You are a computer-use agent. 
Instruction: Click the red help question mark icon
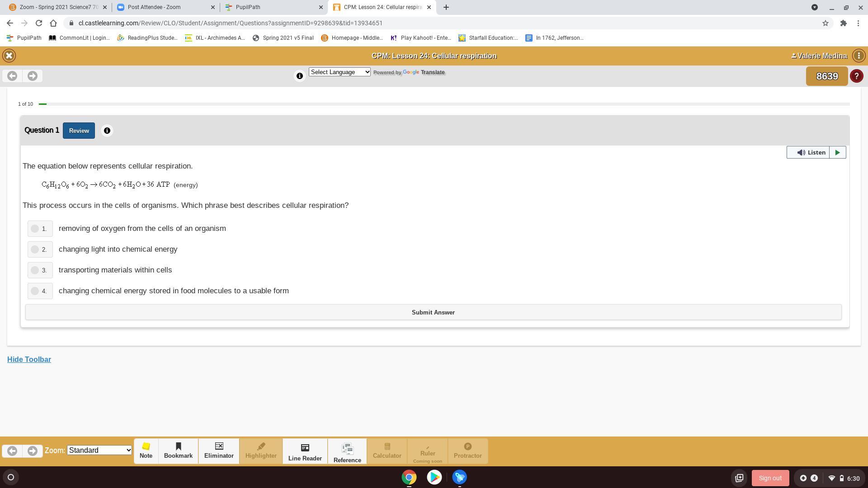click(x=856, y=76)
